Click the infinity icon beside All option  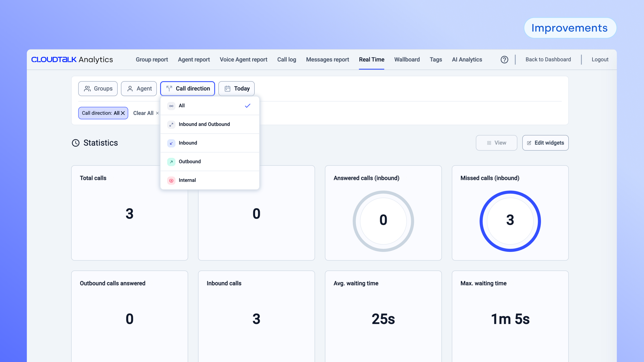click(x=171, y=106)
